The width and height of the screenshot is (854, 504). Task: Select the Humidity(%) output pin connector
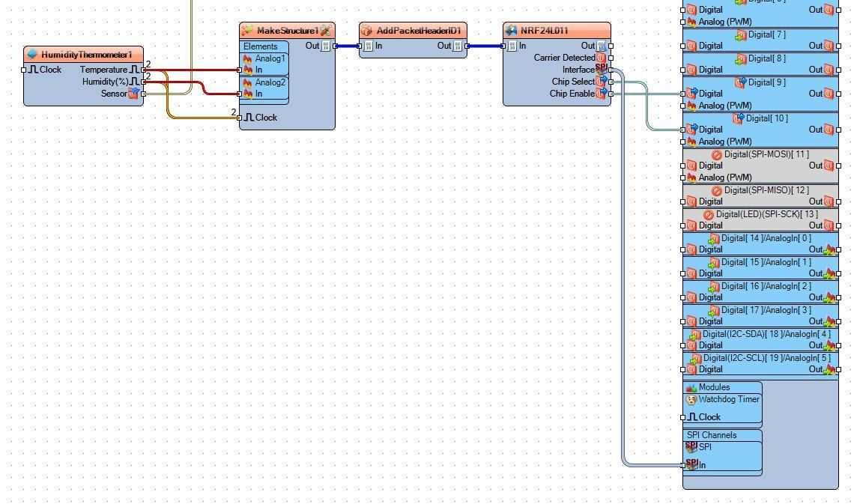pyautogui.click(x=143, y=82)
